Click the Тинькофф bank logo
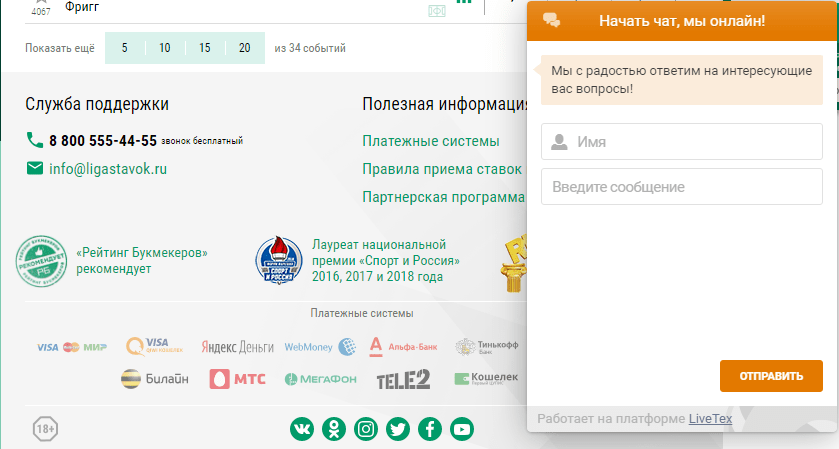The height and width of the screenshot is (449, 839). tap(486, 347)
